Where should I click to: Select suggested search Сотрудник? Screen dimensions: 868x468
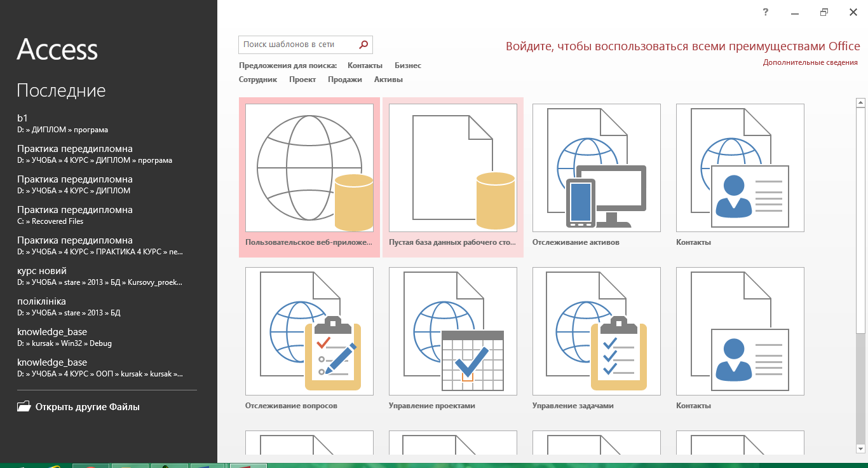click(x=258, y=79)
